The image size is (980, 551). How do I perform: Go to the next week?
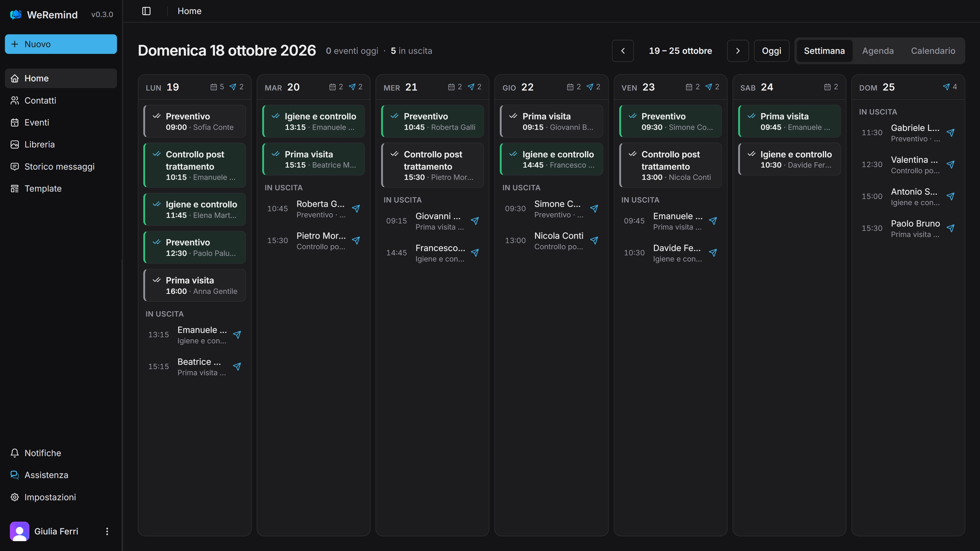pyautogui.click(x=738, y=51)
